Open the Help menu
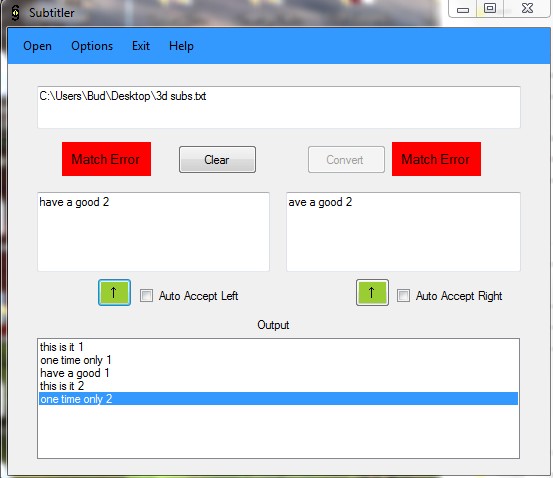 coord(181,46)
